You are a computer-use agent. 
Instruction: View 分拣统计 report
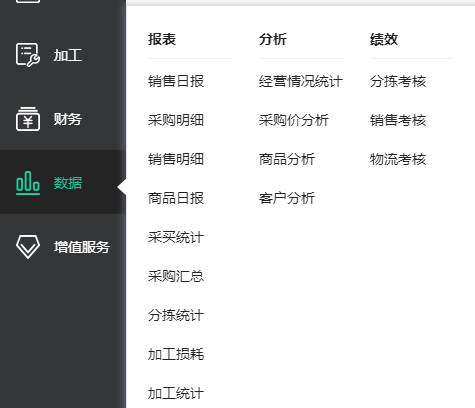(x=176, y=315)
